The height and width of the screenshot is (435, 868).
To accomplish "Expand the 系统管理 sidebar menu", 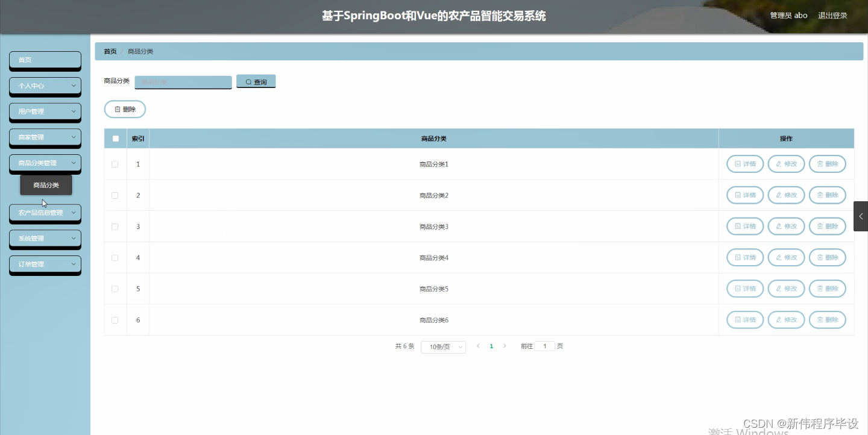I will [x=45, y=239].
